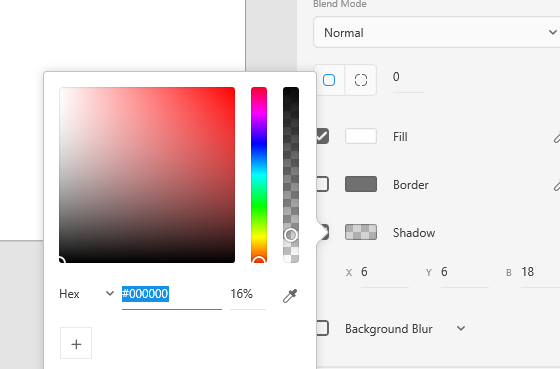
Task: Enable the Background Blur checkbox
Action: point(322,328)
